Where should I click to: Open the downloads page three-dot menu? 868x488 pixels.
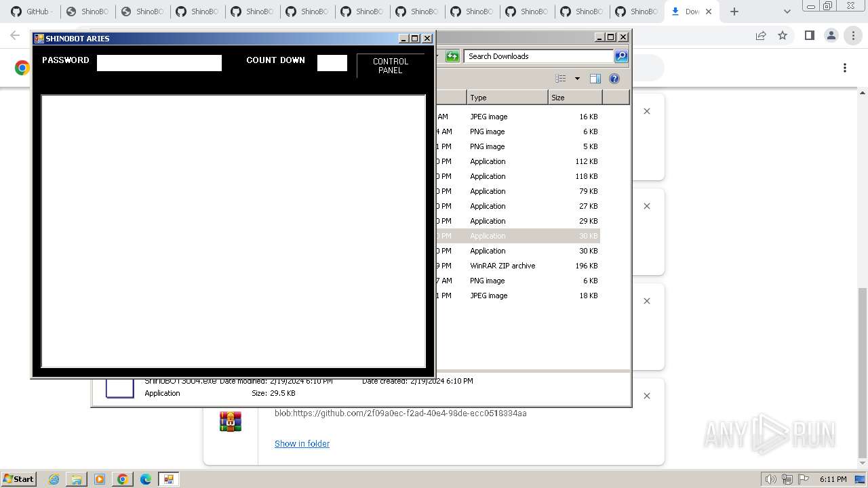845,68
